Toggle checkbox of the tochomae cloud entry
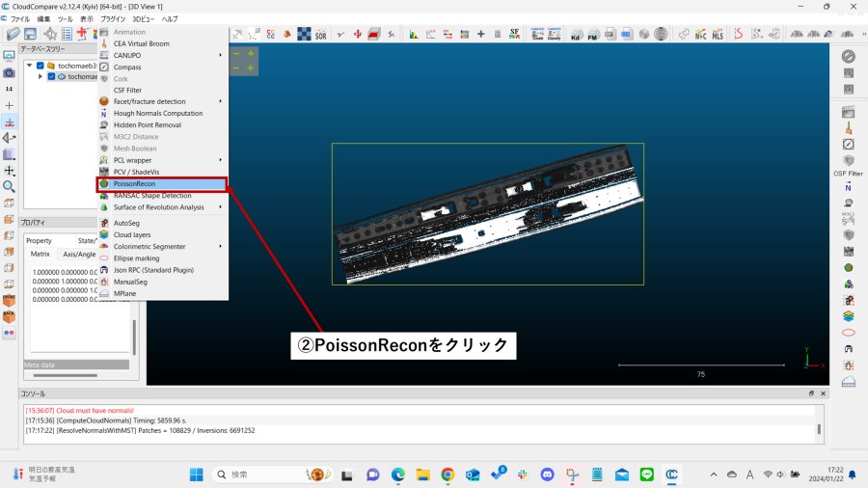868x488 pixels. [51, 76]
